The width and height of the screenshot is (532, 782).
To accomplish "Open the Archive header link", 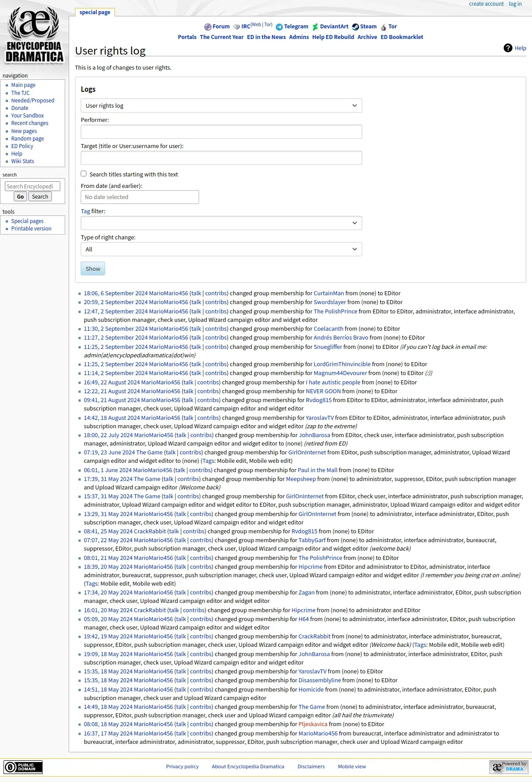I will point(367,37).
